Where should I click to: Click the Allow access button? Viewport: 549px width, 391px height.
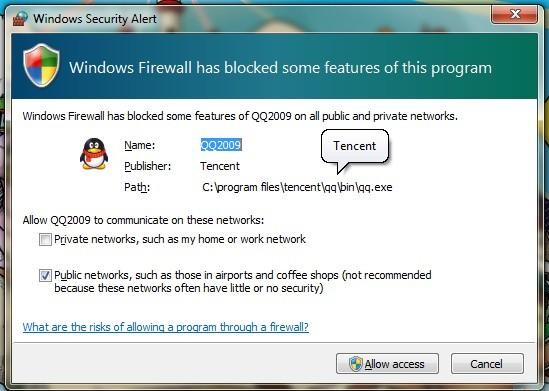[387, 364]
